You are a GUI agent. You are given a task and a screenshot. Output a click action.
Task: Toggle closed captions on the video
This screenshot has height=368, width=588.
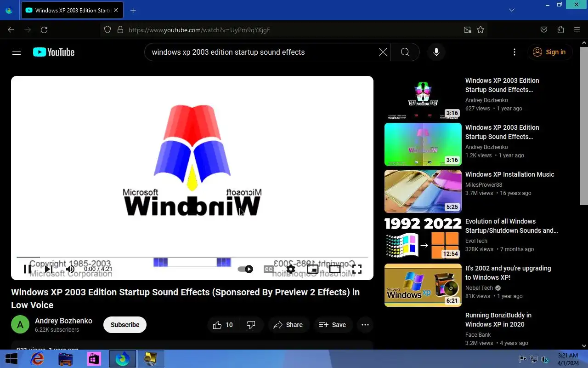[269, 269]
